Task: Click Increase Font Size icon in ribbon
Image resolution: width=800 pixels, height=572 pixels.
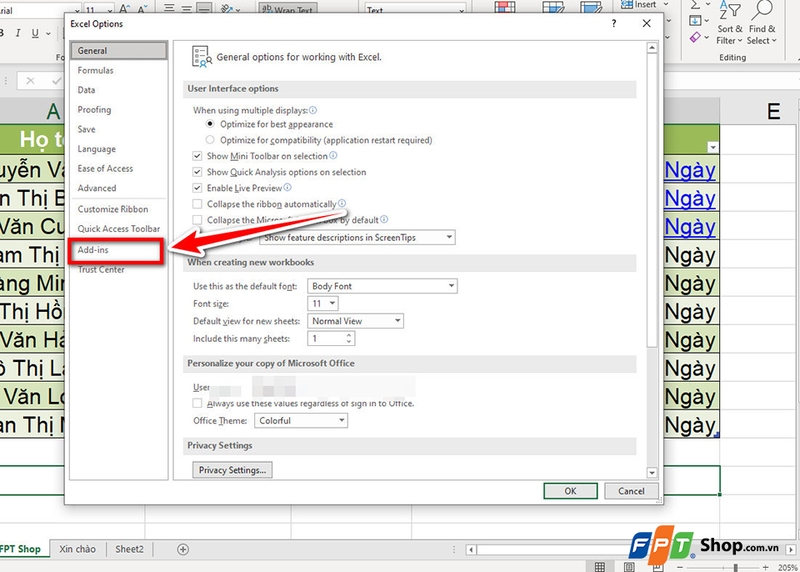Action: coord(124,9)
